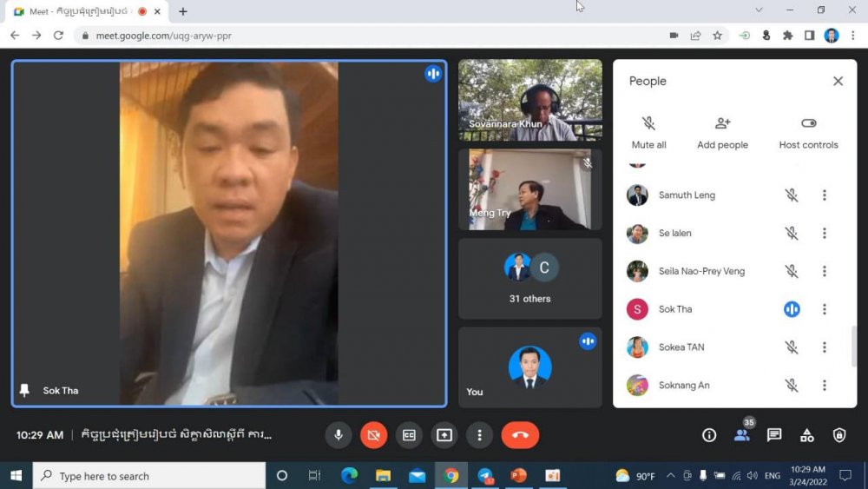Click Mute all in People panel

tap(648, 132)
